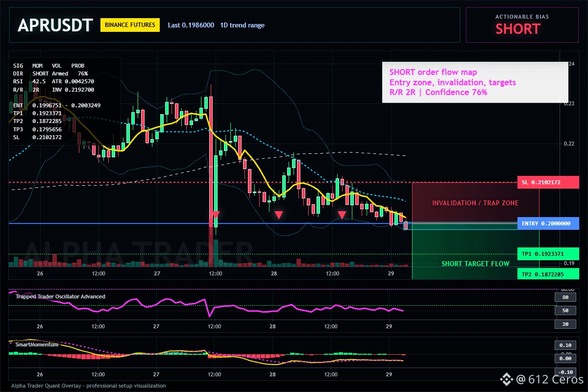Viewport: 588px width, 392px height.
Task: Open the ACTIONABLE BIAS SHORT panel
Action: point(522,25)
